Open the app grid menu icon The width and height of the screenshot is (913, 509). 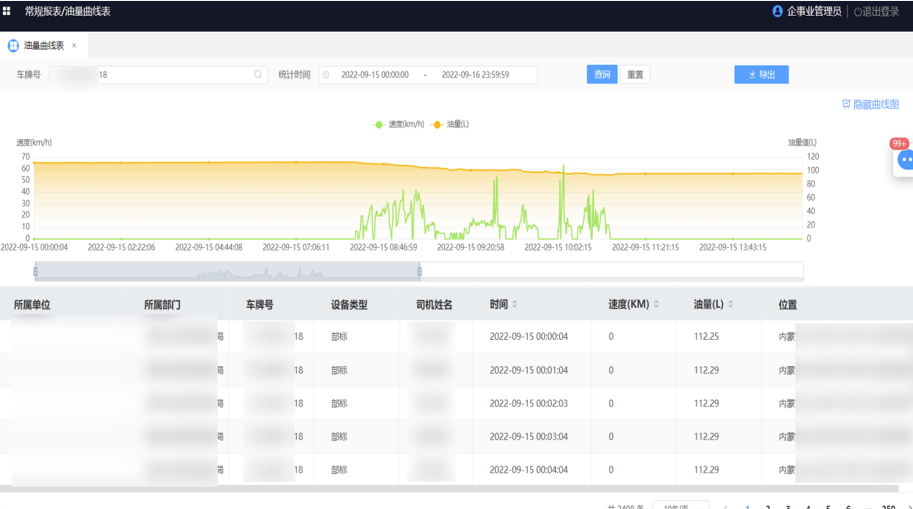click(6, 11)
